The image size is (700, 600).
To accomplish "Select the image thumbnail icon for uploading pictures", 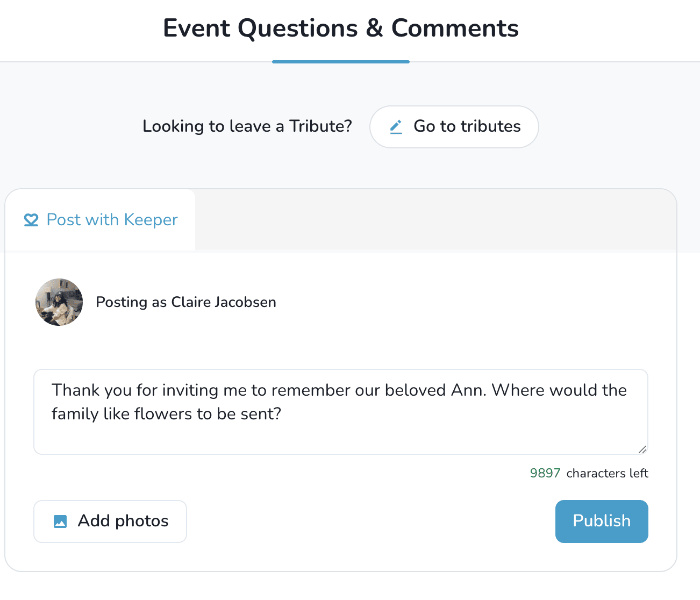I will (x=60, y=520).
